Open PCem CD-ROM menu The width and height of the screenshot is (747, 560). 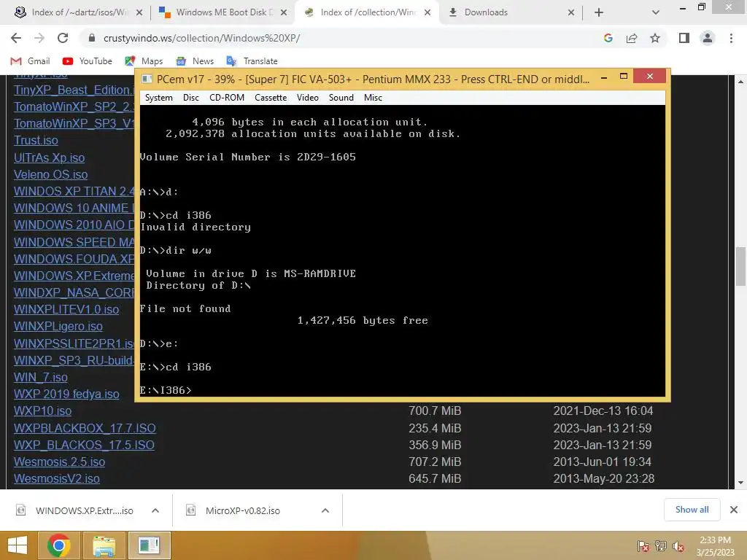pos(227,98)
